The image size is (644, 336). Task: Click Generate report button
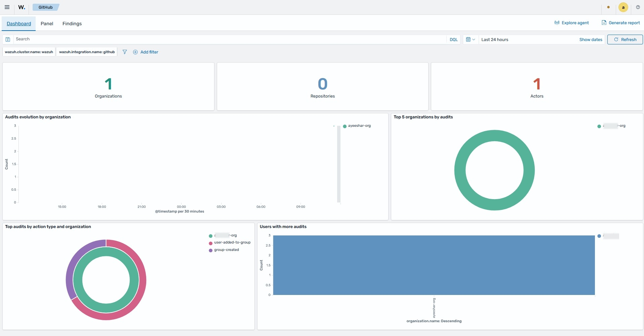coord(621,23)
